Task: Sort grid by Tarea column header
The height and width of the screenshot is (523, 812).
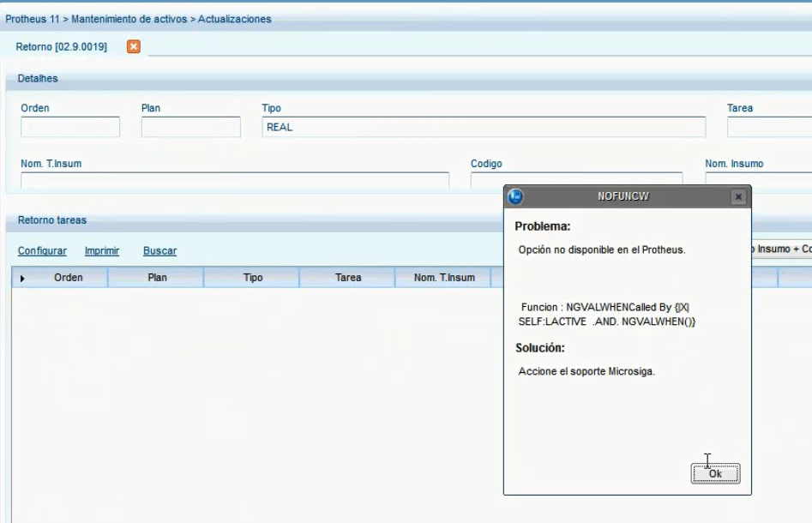Action: click(348, 278)
